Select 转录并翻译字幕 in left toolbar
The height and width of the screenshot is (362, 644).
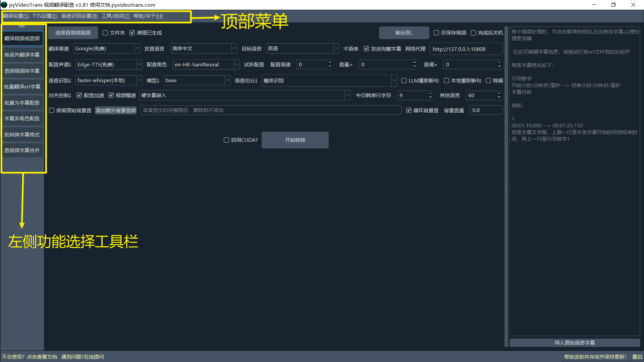(x=22, y=55)
